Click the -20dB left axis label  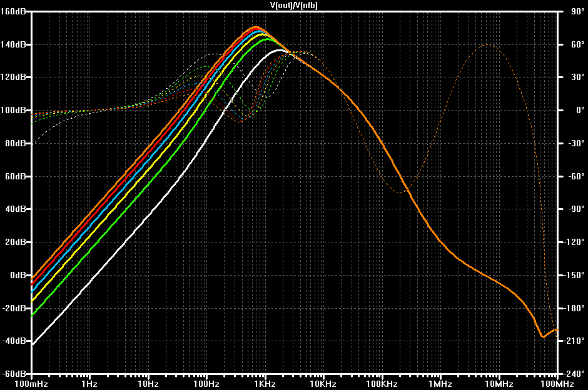14,307
